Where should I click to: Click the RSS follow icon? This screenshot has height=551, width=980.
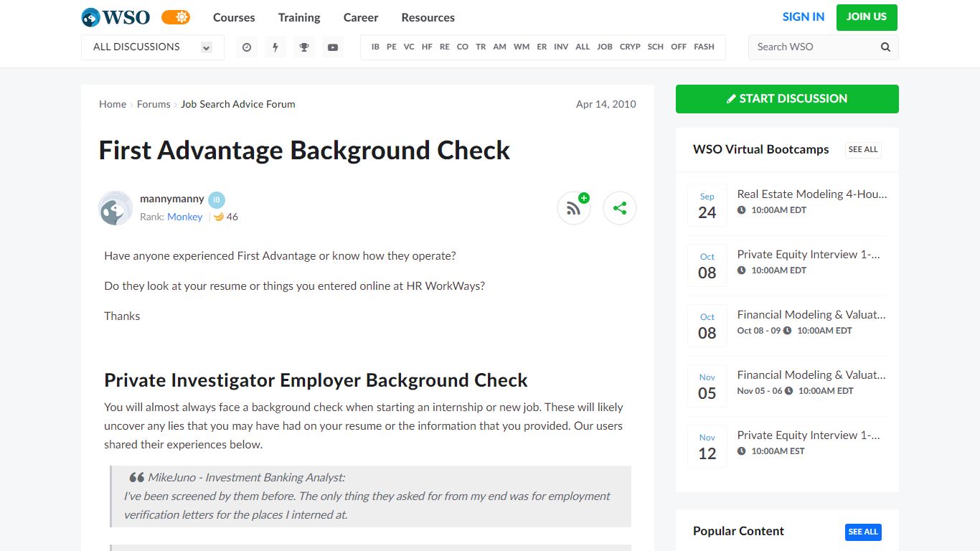click(x=574, y=208)
